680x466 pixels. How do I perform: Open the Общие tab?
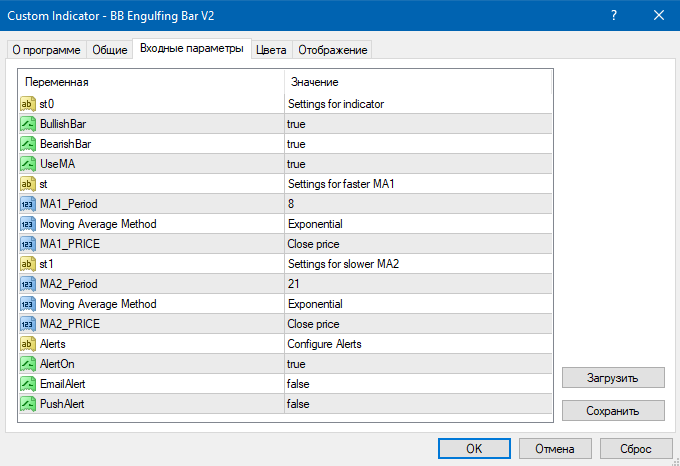[110, 50]
